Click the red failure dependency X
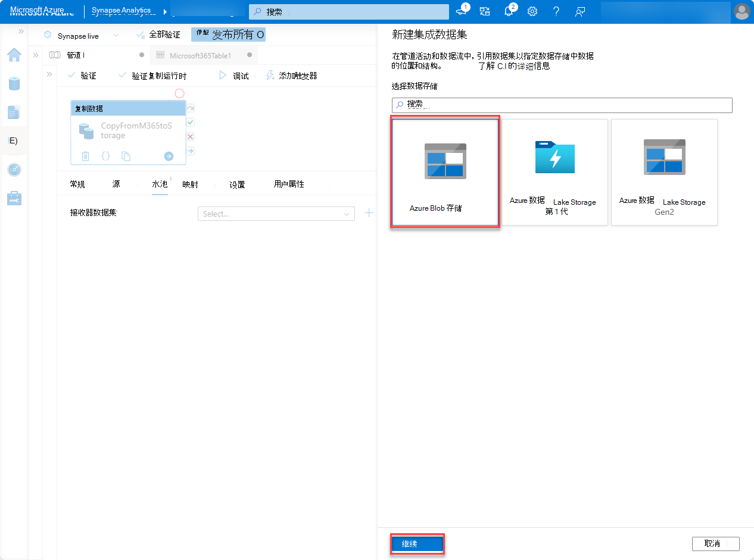 [x=191, y=136]
